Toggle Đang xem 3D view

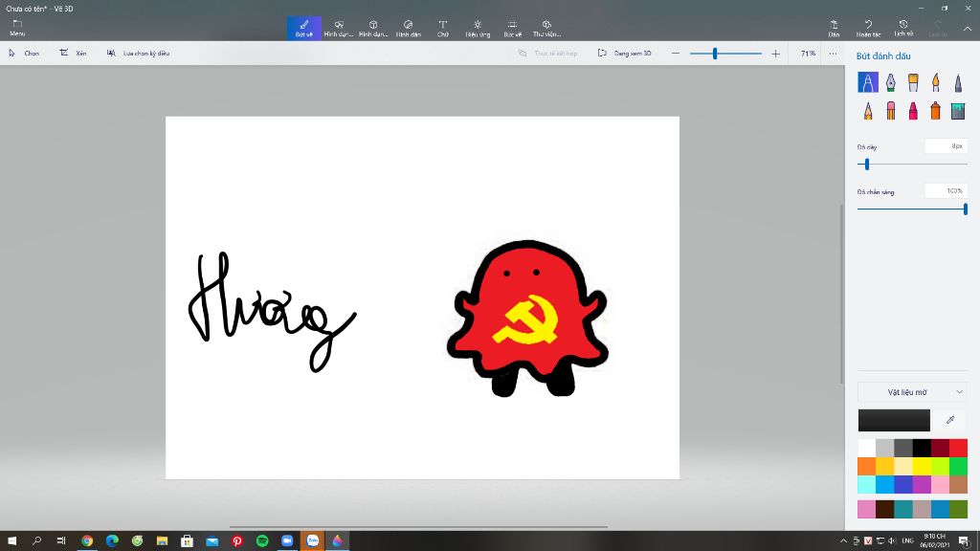pos(624,54)
